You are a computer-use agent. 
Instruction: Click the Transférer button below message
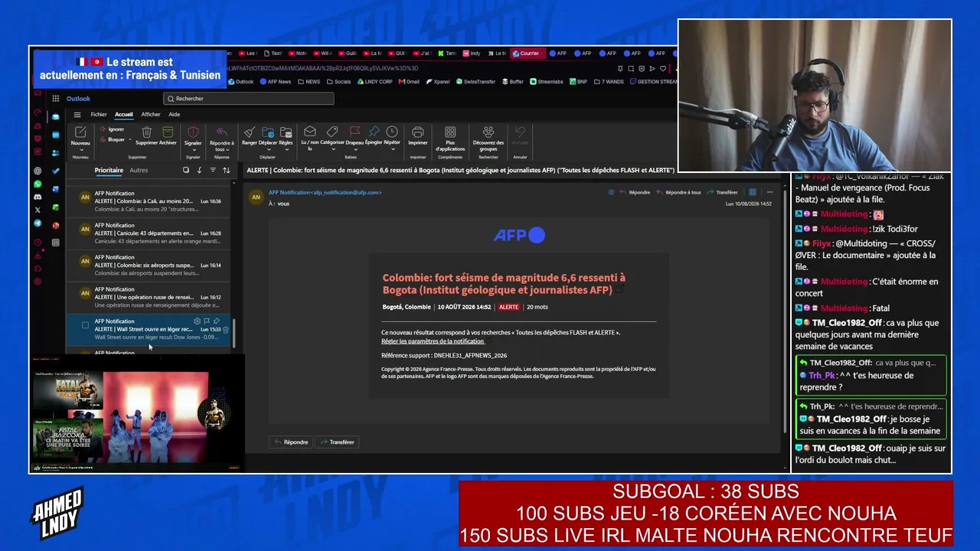tap(337, 442)
